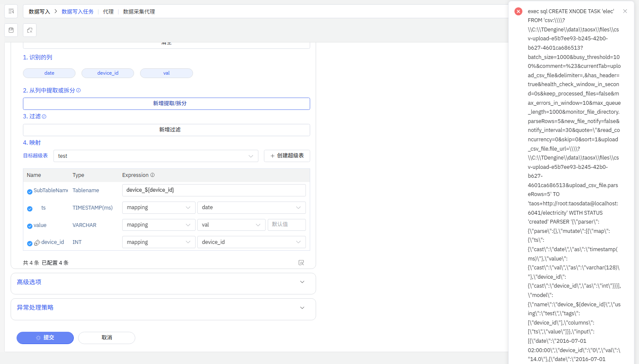Click the 新增提取/拆分 button
The width and height of the screenshot is (639, 364).
(x=166, y=104)
